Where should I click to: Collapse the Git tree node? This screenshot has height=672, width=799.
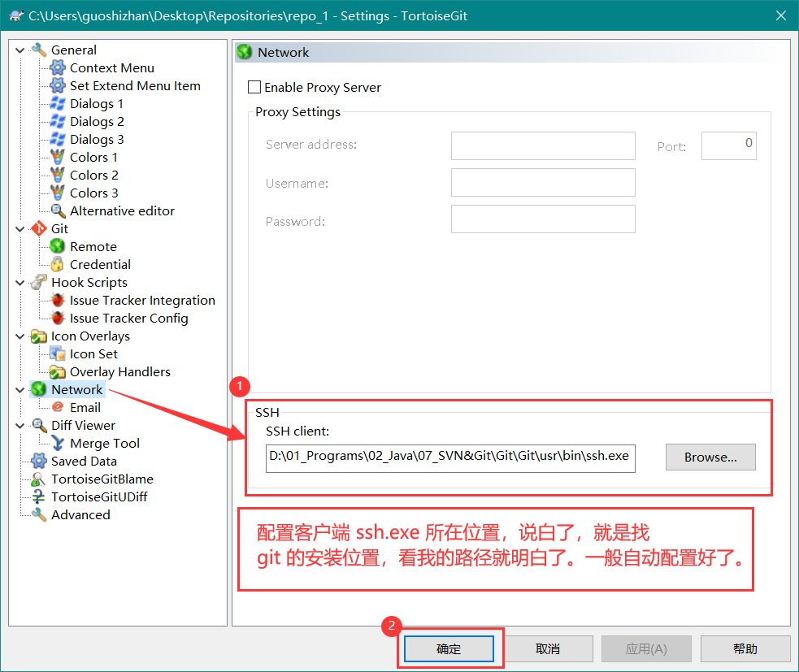pyautogui.click(x=20, y=229)
